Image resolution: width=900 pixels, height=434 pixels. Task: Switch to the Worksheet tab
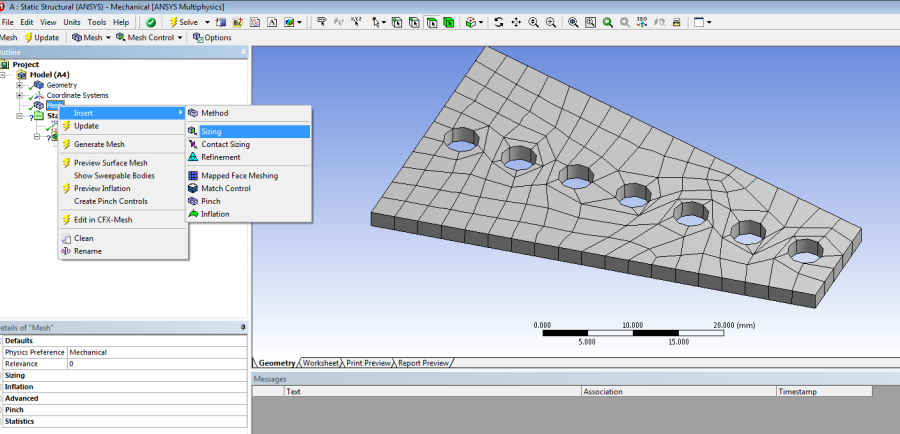(321, 363)
